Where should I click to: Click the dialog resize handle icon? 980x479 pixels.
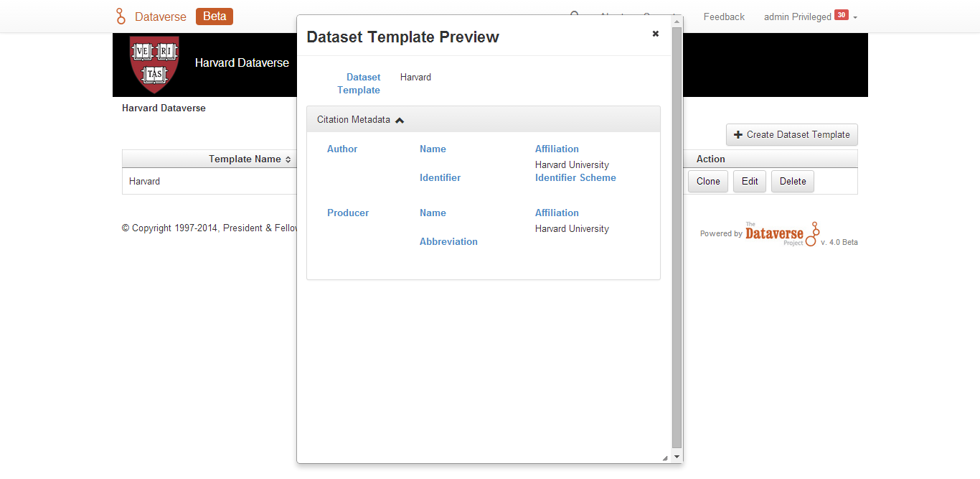click(664, 457)
